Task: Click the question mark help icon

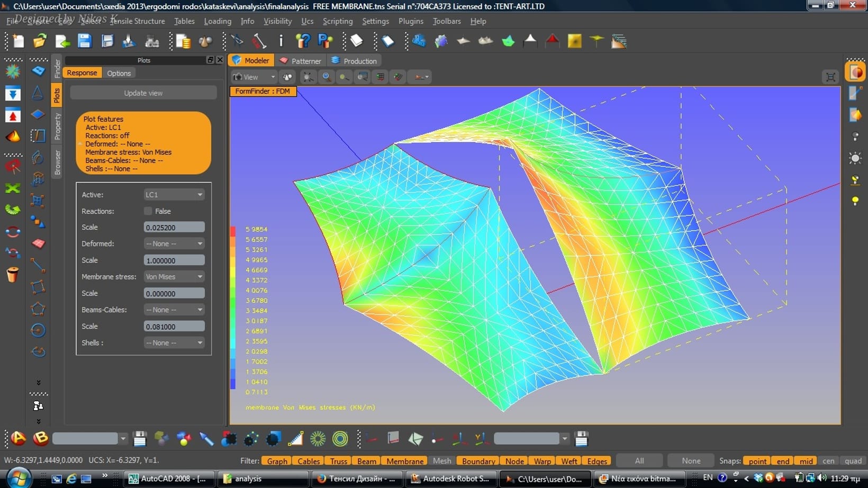Action: [x=303, y=41]
